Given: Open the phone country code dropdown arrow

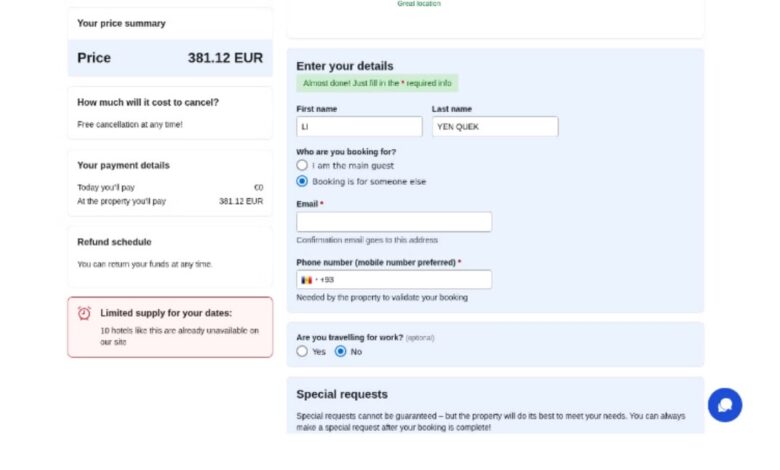Looking at the screenshot, I should 316,280.
